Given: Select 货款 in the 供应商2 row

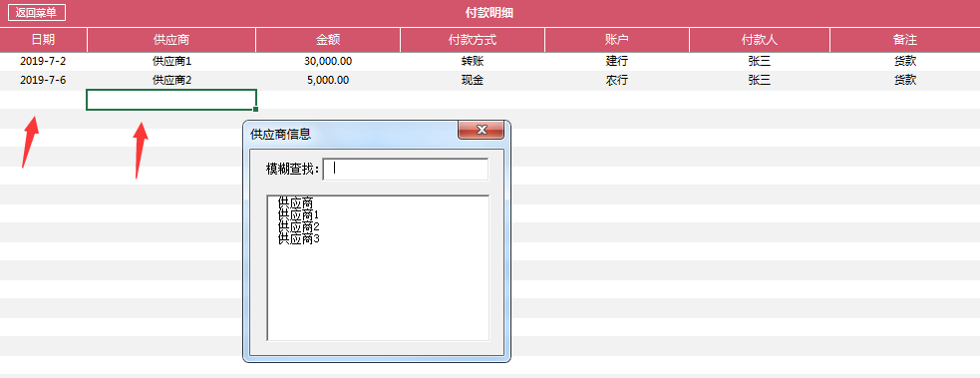Looking at the screenshot, I should [905, 80].
